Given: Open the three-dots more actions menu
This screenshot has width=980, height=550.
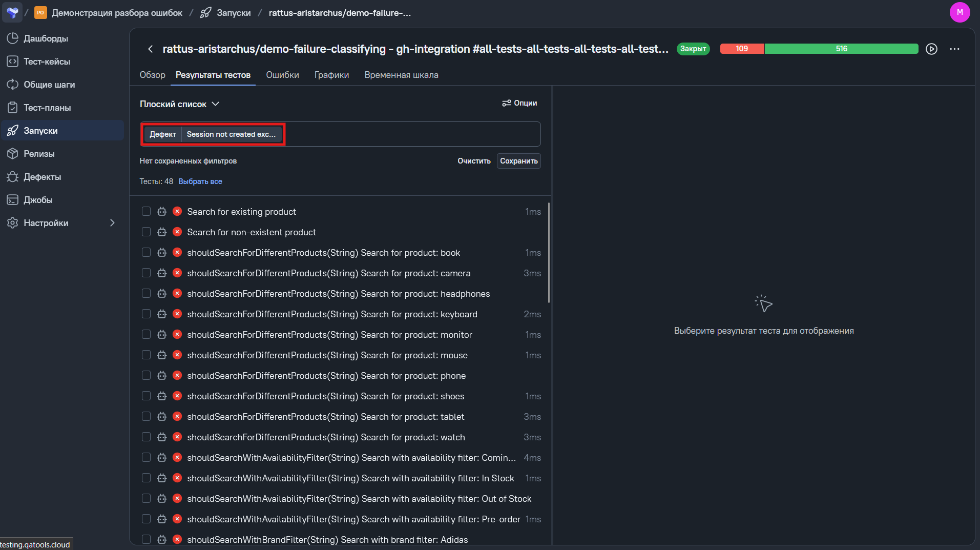Looking at the screenshot, I should click(954, 49).
